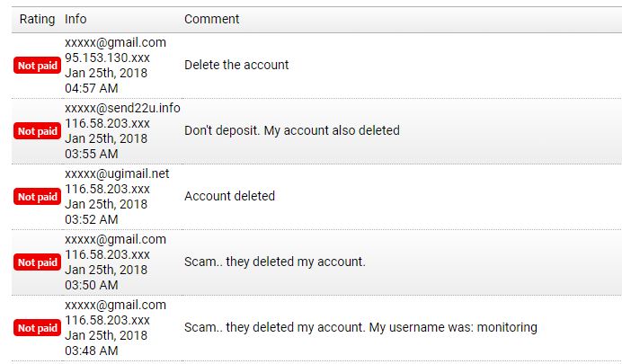Click the xxxxx@ugimail.net email address
622x364 pixels.
tap(117, 173)
